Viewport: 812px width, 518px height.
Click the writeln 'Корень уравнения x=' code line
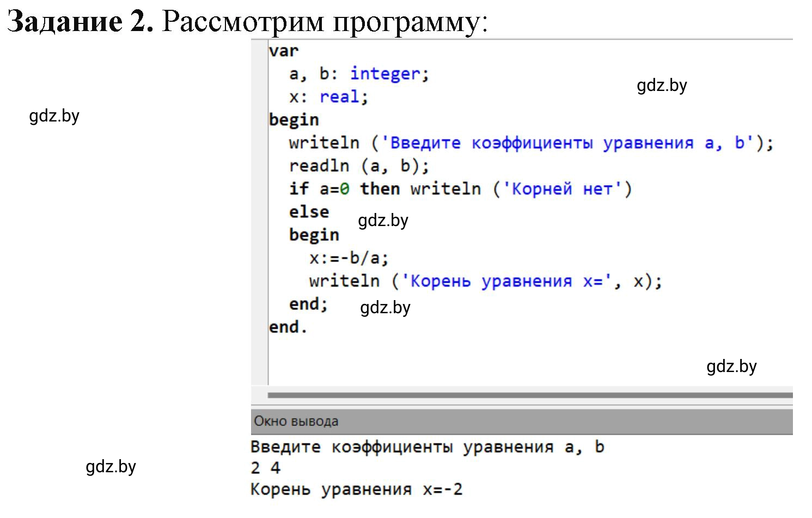[x=486, y=281]
